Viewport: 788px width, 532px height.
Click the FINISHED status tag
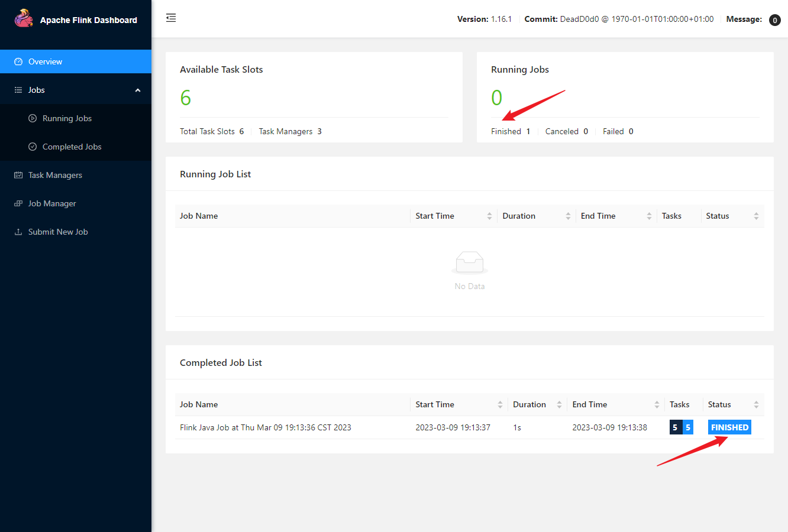pos(729,427)
